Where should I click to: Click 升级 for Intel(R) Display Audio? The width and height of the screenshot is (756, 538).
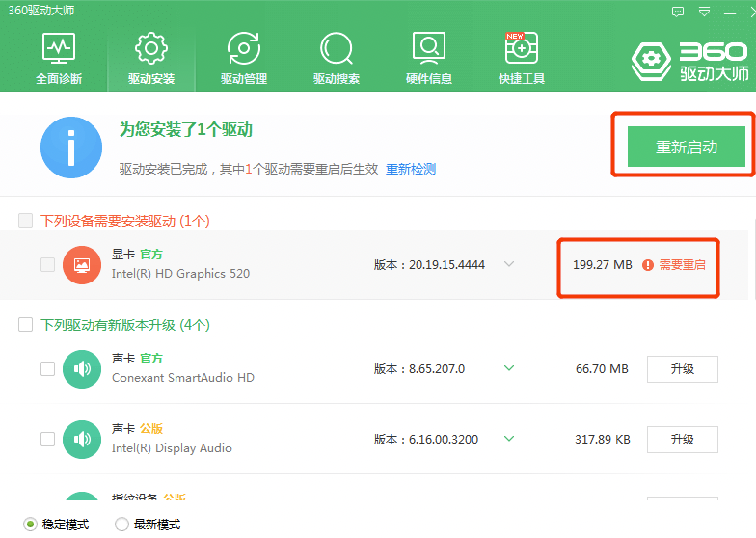(x=683, y=440)
